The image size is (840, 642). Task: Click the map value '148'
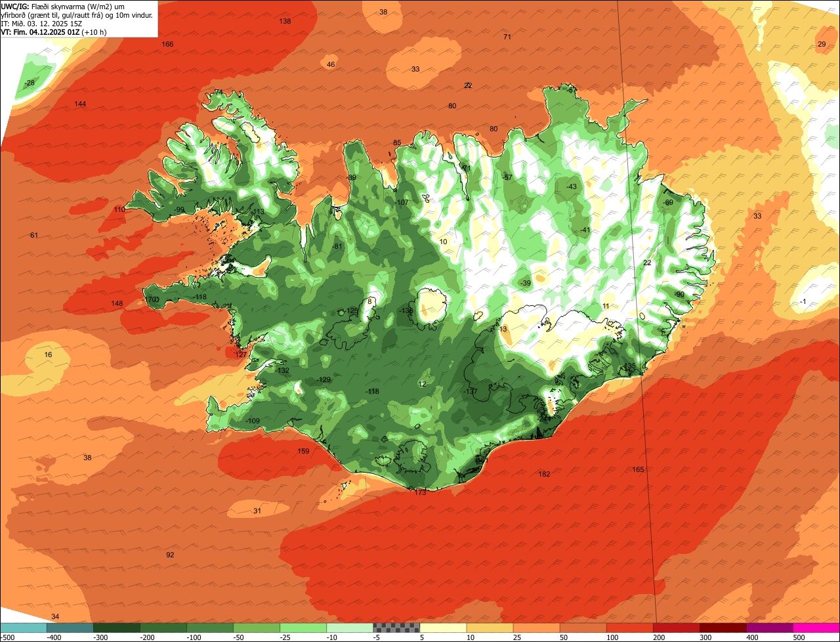[117, 303]
